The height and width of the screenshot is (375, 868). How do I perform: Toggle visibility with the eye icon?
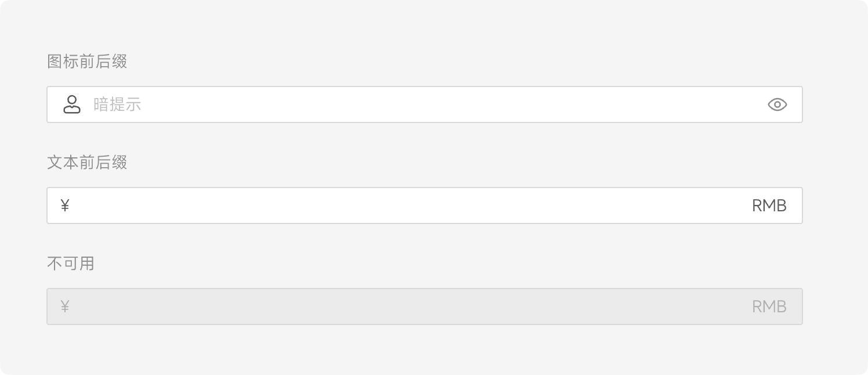[777, 104]
